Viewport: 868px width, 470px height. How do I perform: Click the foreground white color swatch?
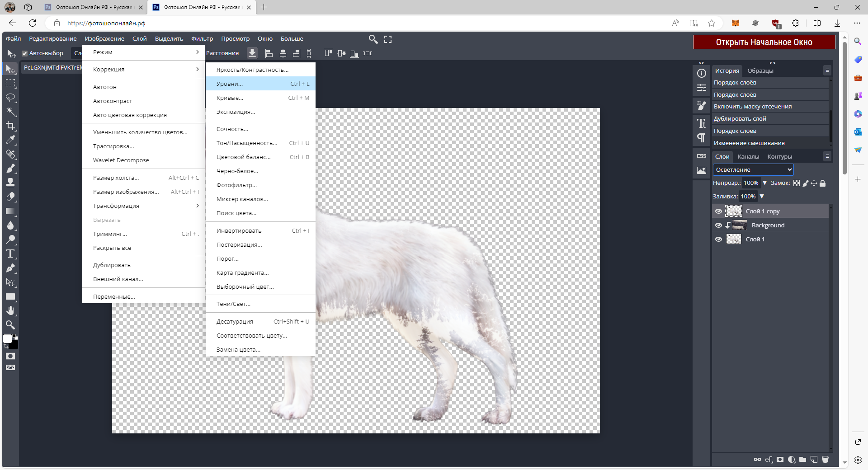7,339
